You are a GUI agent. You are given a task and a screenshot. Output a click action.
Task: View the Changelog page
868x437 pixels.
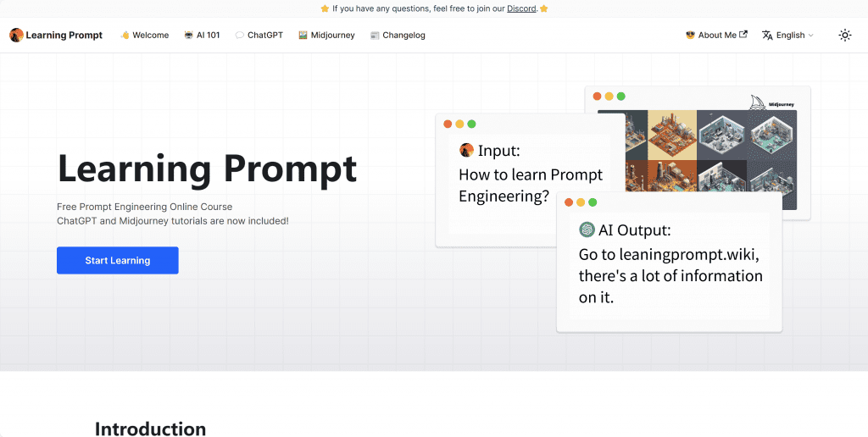click(x=398, y=35)
